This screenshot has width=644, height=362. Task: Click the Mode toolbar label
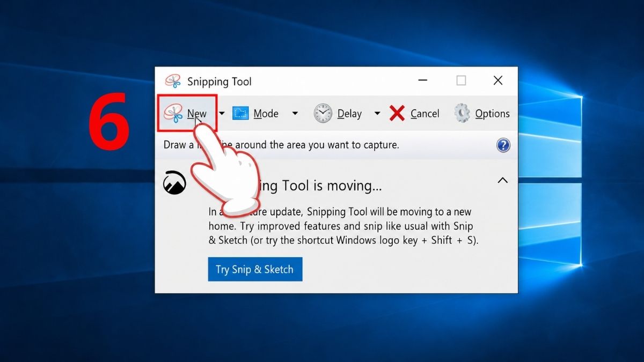(x=266, y=114)
